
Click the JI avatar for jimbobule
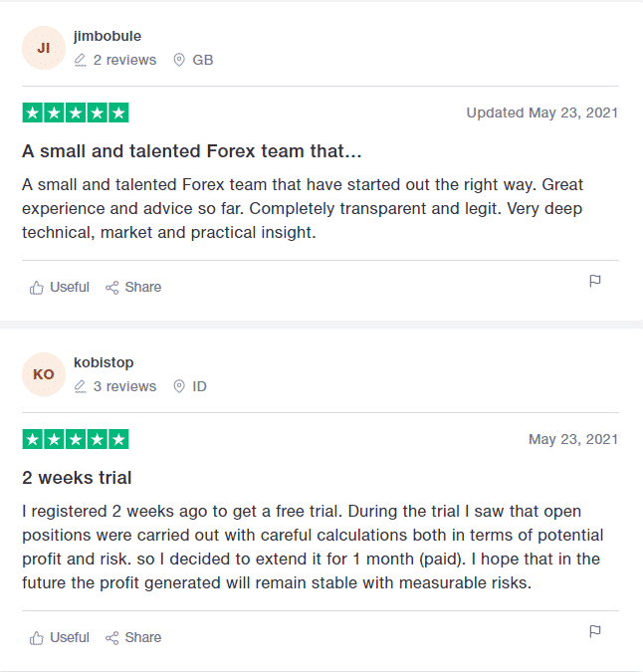(x=44, y=48)
